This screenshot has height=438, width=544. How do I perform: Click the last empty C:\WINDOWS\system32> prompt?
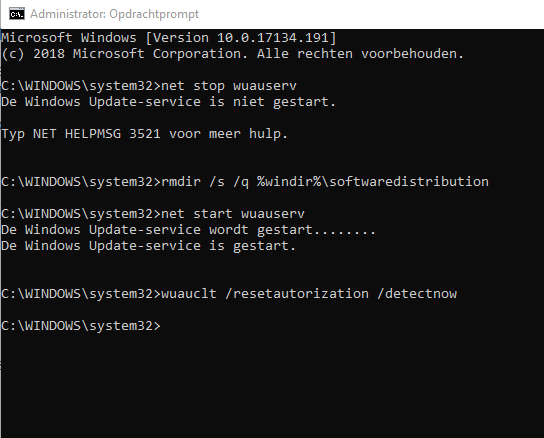81,326
